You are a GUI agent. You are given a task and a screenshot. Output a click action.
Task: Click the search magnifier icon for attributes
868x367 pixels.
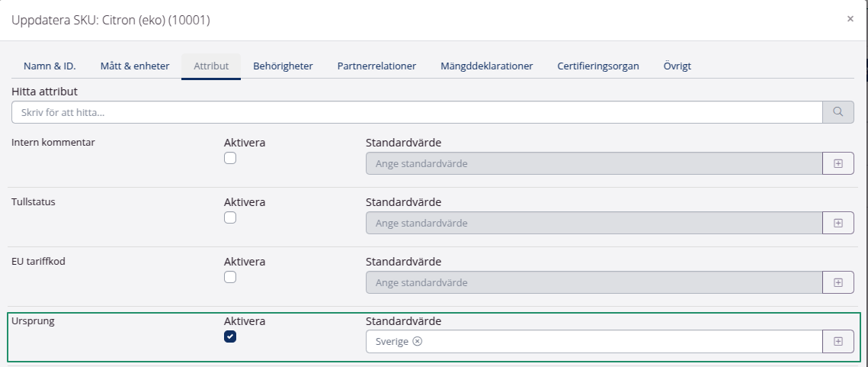[838, 112]
